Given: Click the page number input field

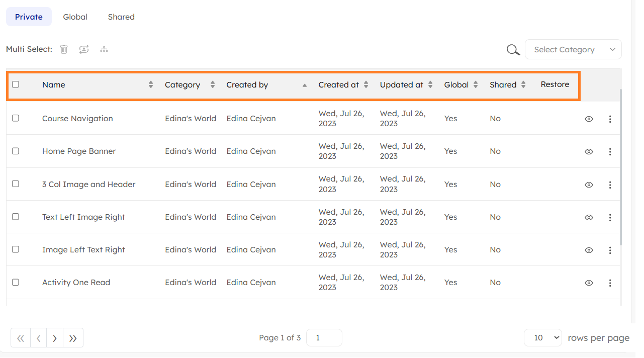Looking at the screenshot, I should click(x=324, y=338).
